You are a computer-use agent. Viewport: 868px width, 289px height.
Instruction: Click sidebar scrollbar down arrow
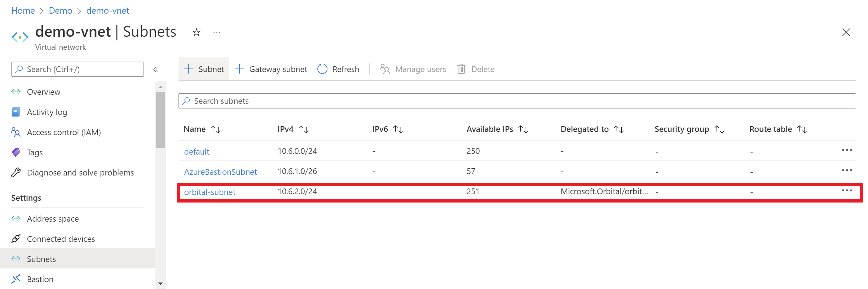point(161,284)
